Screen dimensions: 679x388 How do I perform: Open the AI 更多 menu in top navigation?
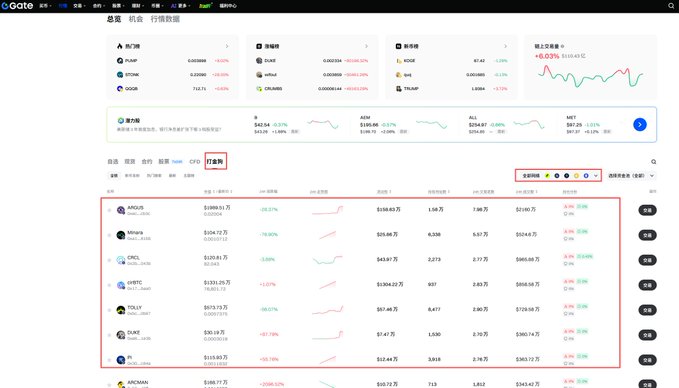click(x=180, y=6)
